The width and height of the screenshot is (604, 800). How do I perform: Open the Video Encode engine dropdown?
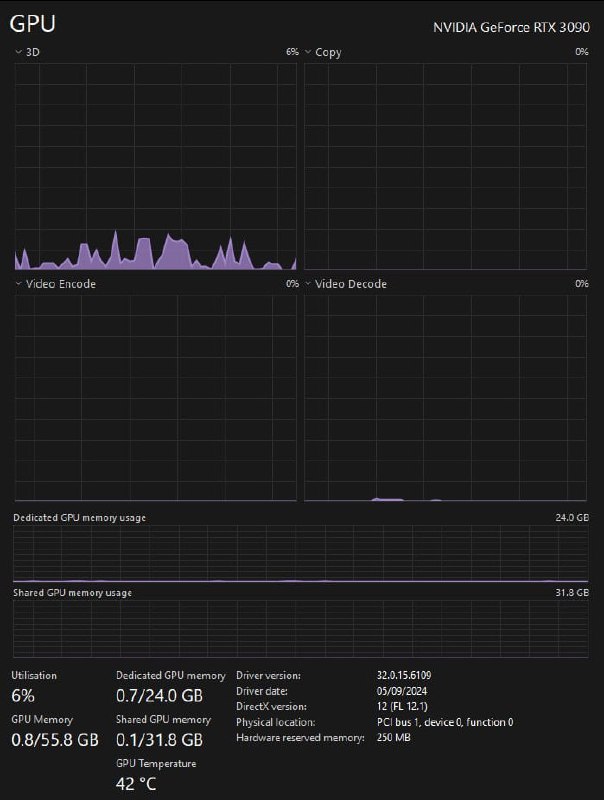[x=18, y=284]
